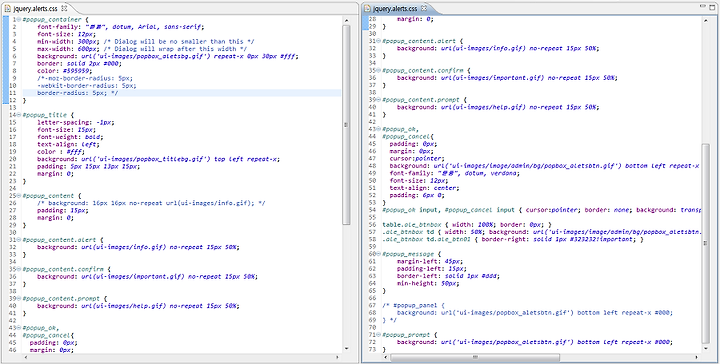Click left pane vertical scrollbar up arrow
The image size is (720, 364).
point(346,20)
